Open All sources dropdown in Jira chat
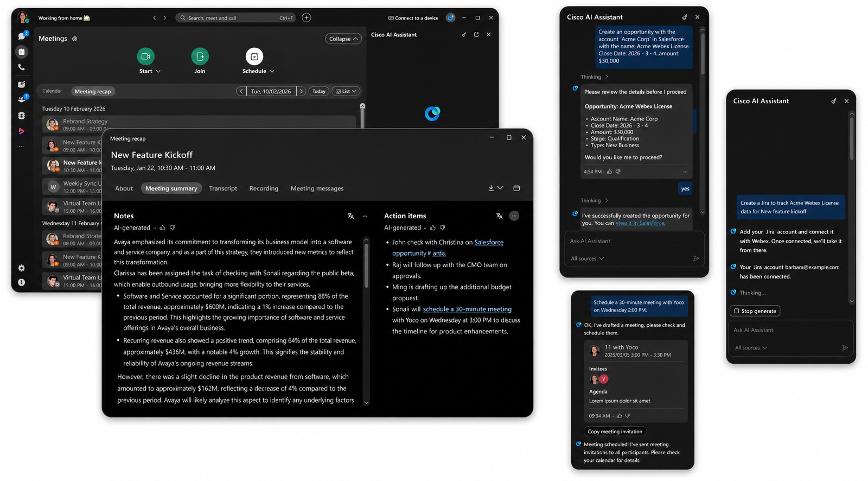The height and width of the screenshot is (481, 868). [x=751, y=347]
